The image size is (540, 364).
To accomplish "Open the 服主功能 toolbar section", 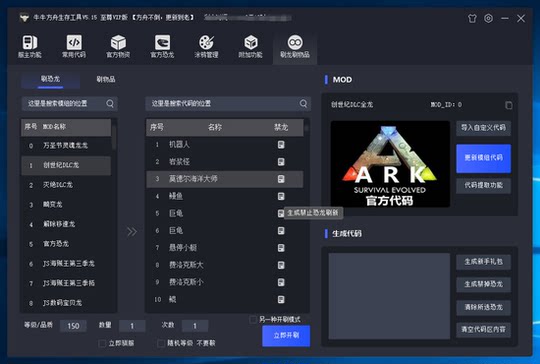I will (x=30, y=46).
